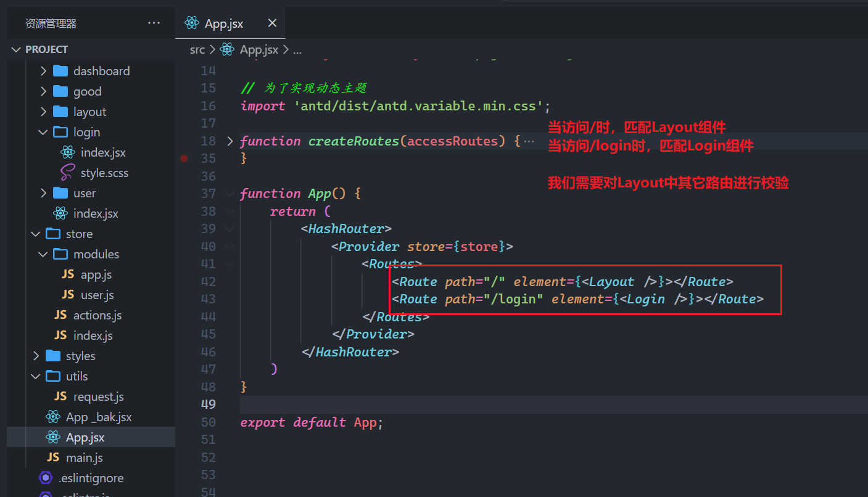This screenshot has width=868, height=497.
Task: Unfold the collapsed createRoutes function
Action: tap(230, 141)
